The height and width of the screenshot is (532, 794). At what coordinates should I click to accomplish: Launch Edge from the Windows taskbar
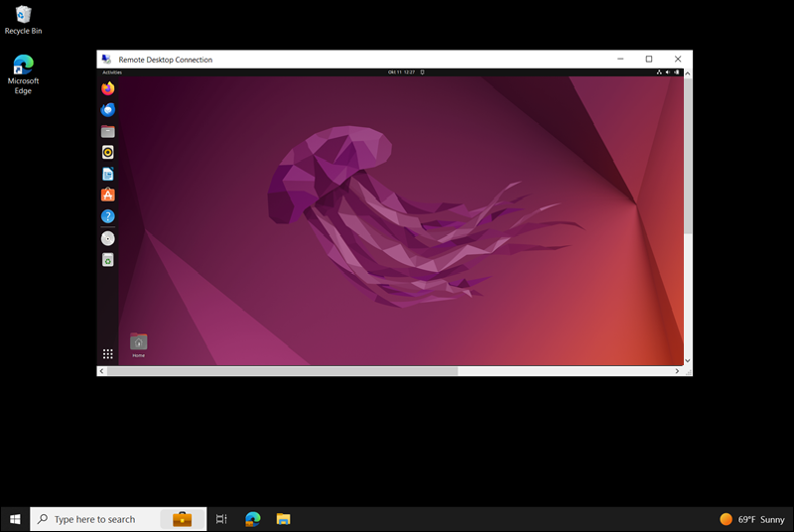coord(253,519)
